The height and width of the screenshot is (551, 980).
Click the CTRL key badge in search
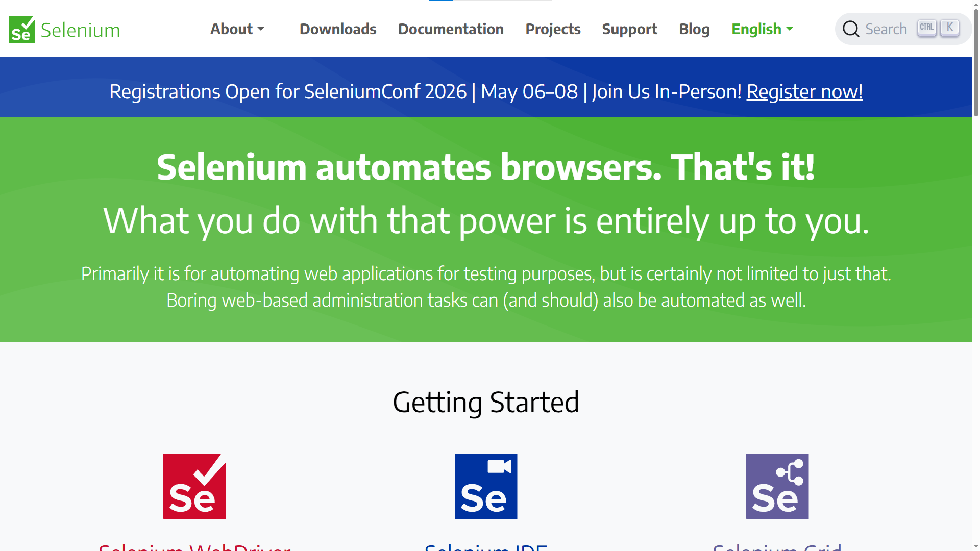click(926, 28)
